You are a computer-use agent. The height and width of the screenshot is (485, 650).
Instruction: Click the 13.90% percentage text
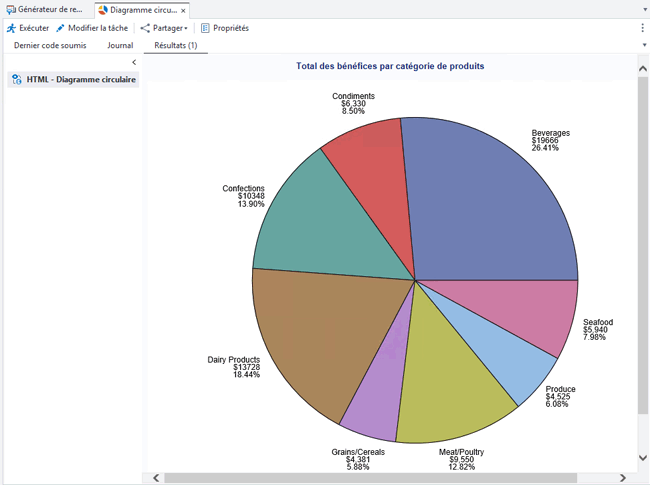click(251, 204)
